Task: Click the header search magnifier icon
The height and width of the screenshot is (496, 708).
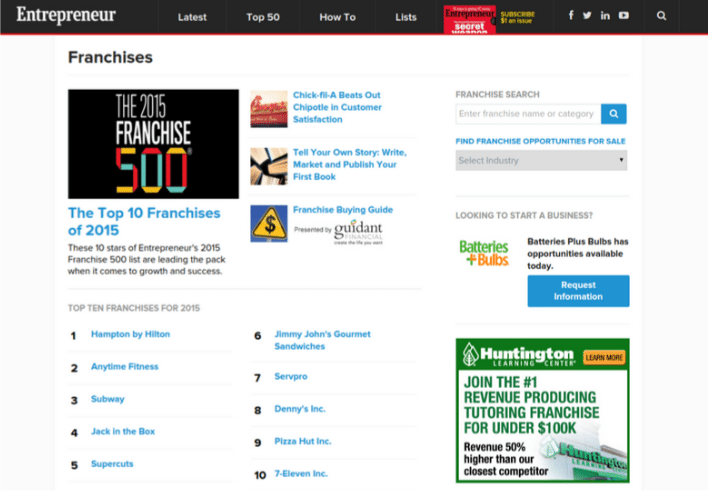Action: tap(661, 16)
